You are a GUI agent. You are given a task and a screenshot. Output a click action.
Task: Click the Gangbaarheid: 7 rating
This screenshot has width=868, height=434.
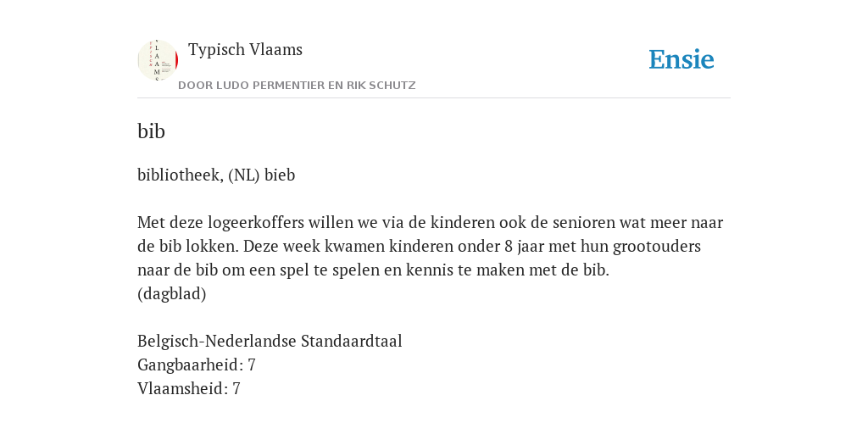(197, 364)
